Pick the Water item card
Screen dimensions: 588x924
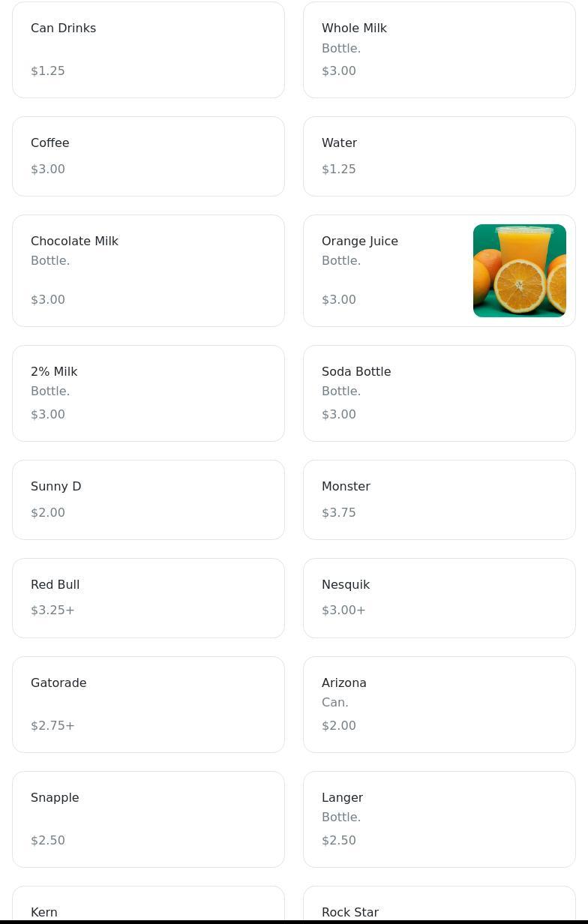[439, 156]
